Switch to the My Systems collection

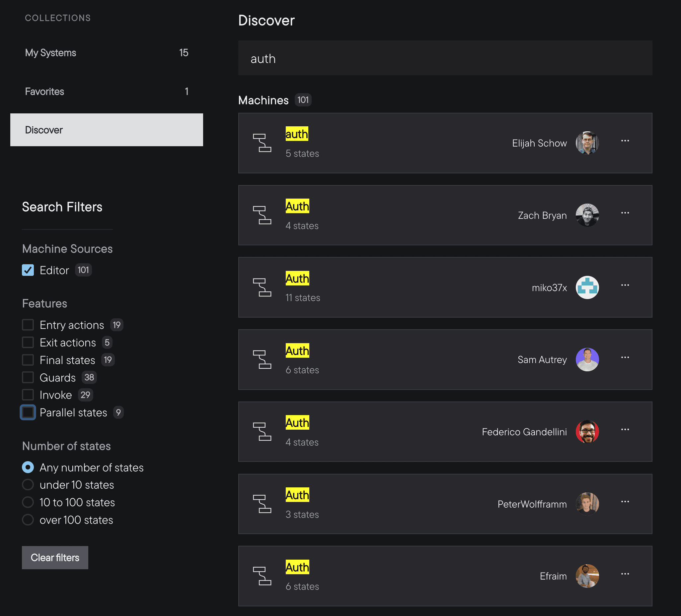click(51, 53)
